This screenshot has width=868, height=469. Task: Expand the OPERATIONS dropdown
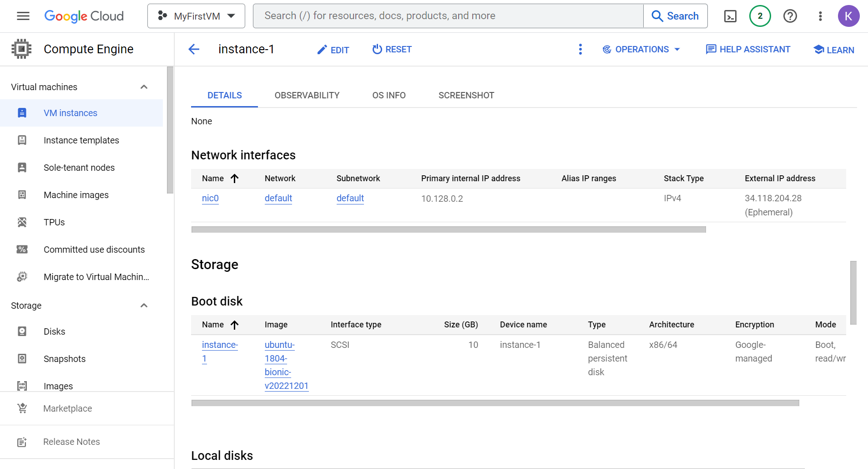pyautogui.click(x=641, y=49)
